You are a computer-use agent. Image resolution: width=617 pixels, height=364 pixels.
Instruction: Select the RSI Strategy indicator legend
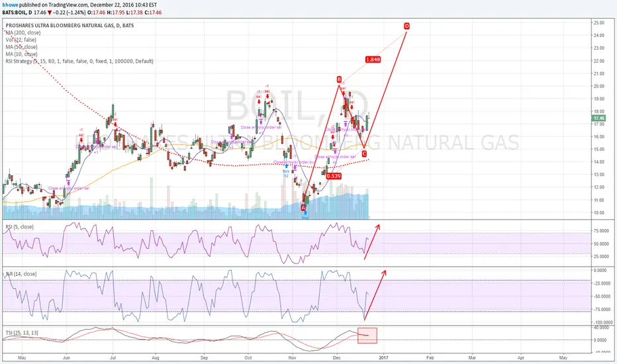click(x=79, y=61)
